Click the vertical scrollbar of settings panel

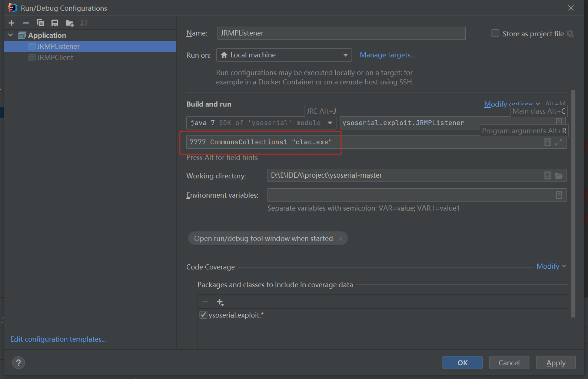pyautogui.click(x=573, y=204)
